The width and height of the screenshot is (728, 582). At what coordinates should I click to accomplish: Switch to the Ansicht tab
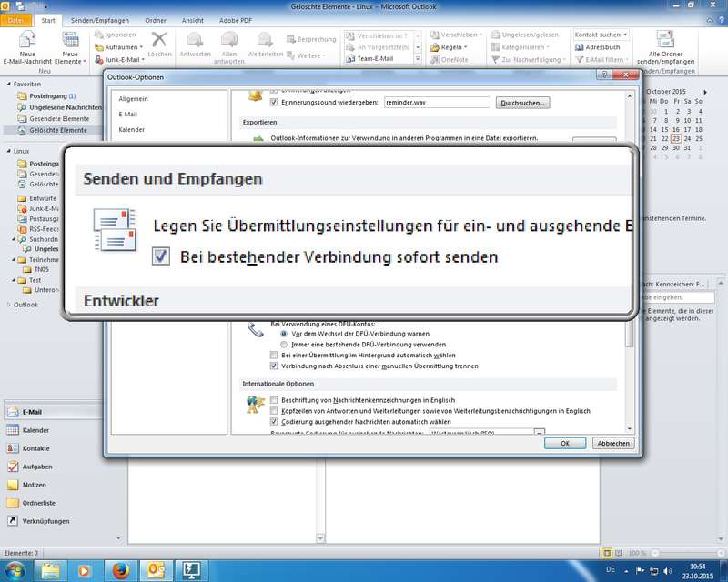(193, 20)
